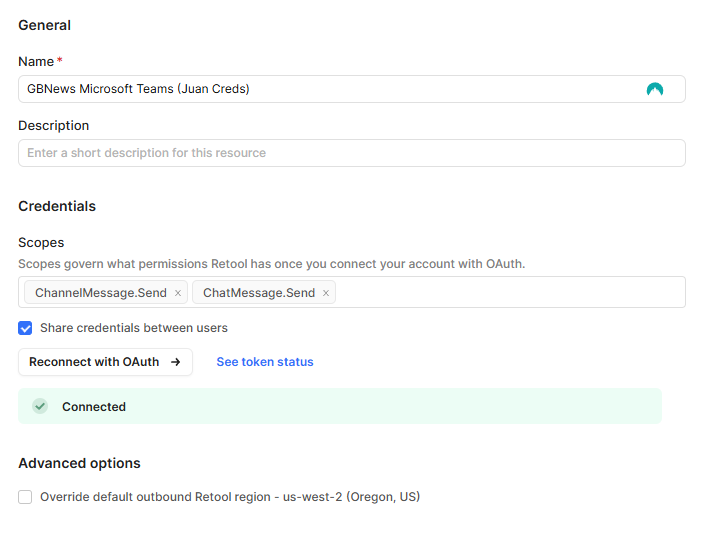Click empty area of Scopes input box
701x549 pixels.
click(x=510, y=292)
